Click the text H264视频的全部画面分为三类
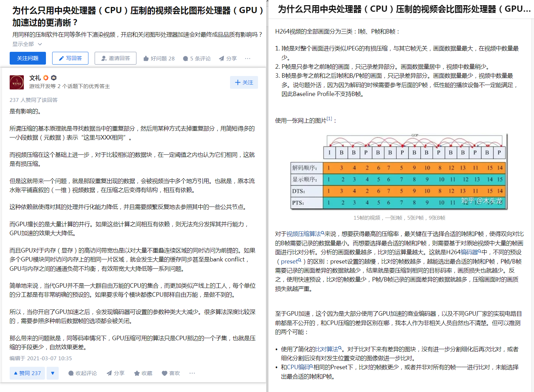The height and width of the screenshot is (392, 534). pos(314,31)
